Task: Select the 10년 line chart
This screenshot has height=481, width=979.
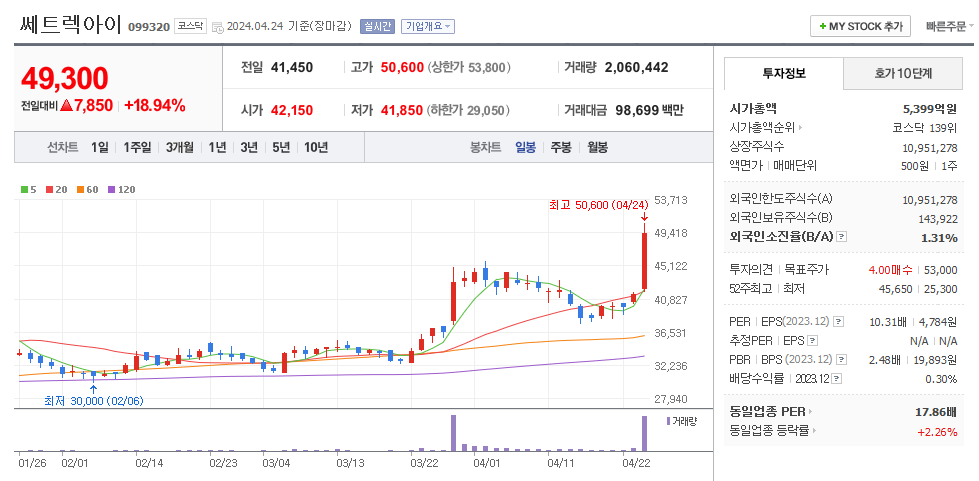Action: pos(316,148)
